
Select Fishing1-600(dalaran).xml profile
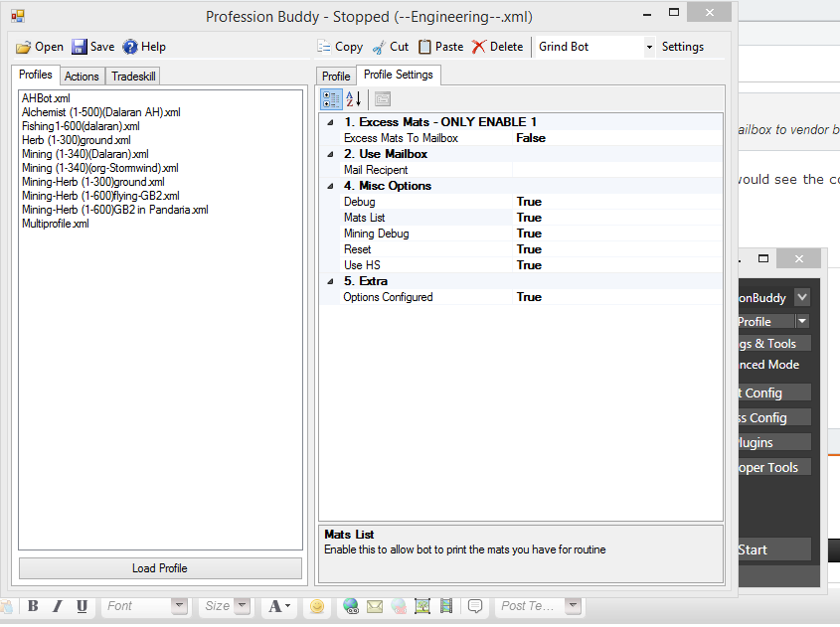coord(81,126)
